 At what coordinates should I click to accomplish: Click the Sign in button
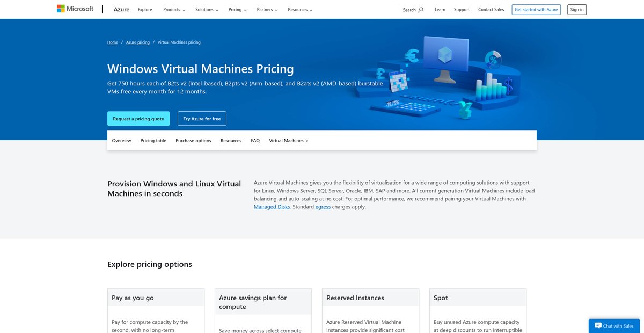577,10
